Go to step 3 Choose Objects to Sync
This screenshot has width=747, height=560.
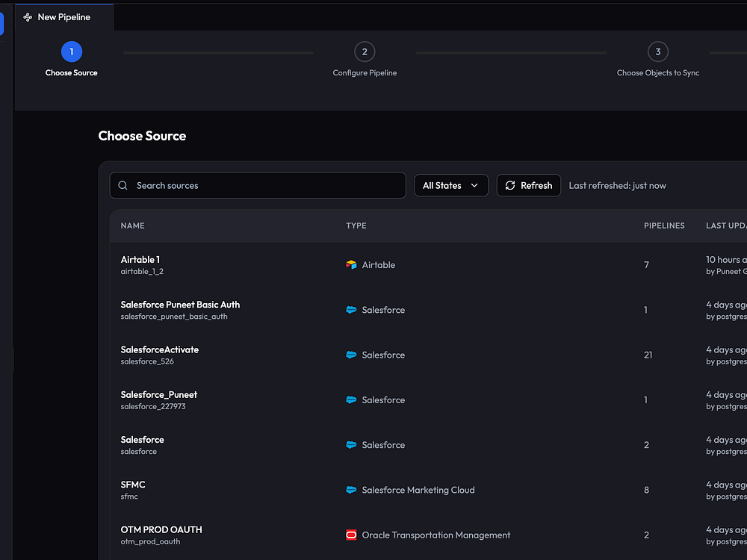coord(658,52)
